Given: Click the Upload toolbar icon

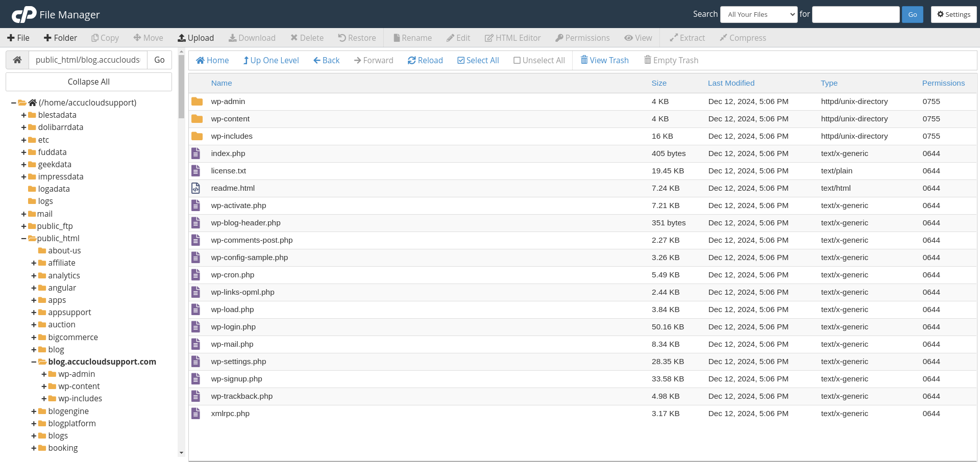Looking at the screenshot, I should (181, 38).
